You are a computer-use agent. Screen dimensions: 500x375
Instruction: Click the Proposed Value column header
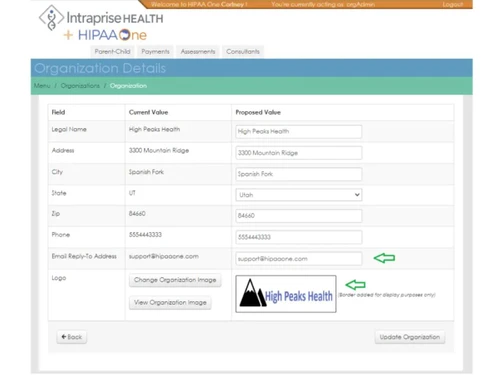258,112
